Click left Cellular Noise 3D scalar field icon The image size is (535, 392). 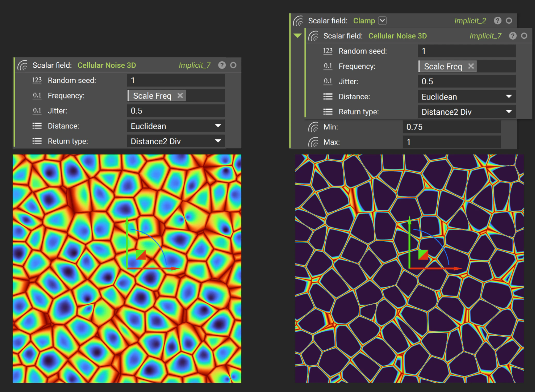tap(23, 65)
